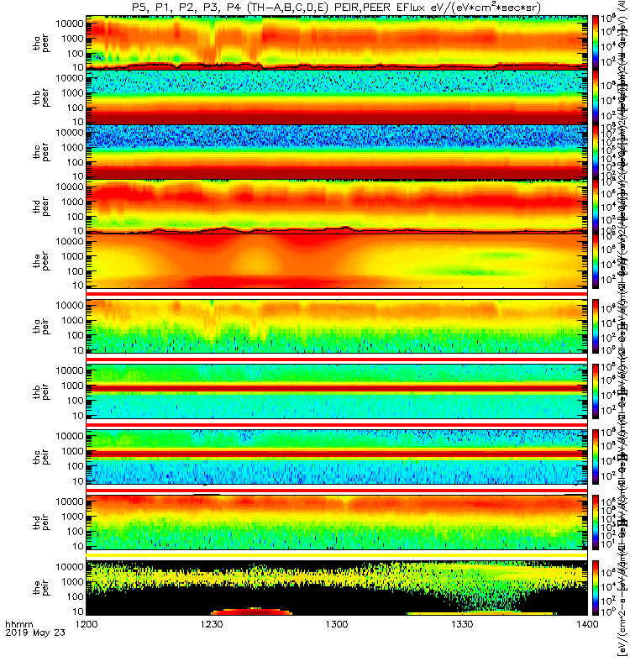
Task: Click the 10 tick label of thc peir
Action: [78, 481]
